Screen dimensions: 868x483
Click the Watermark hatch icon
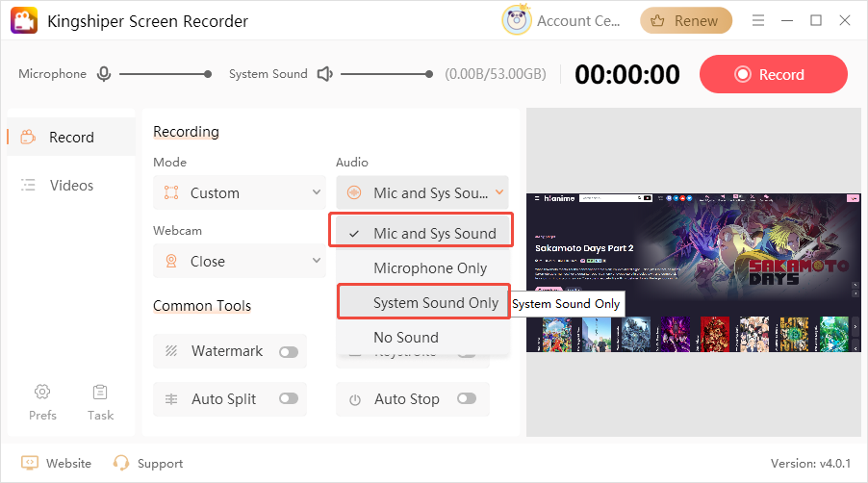(171, 351)
